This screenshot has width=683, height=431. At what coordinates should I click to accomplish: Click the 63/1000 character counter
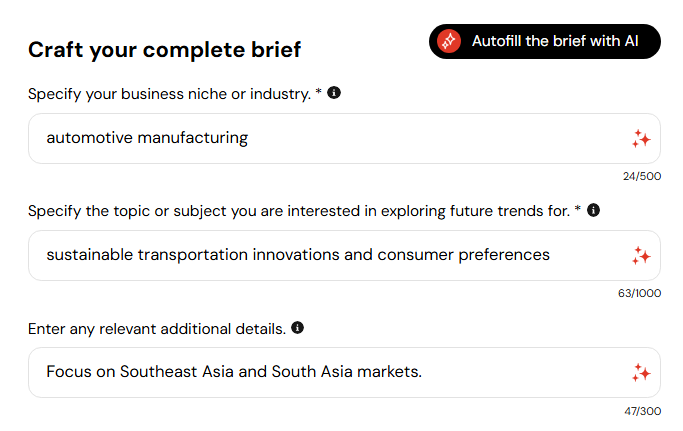click(638, 294)
